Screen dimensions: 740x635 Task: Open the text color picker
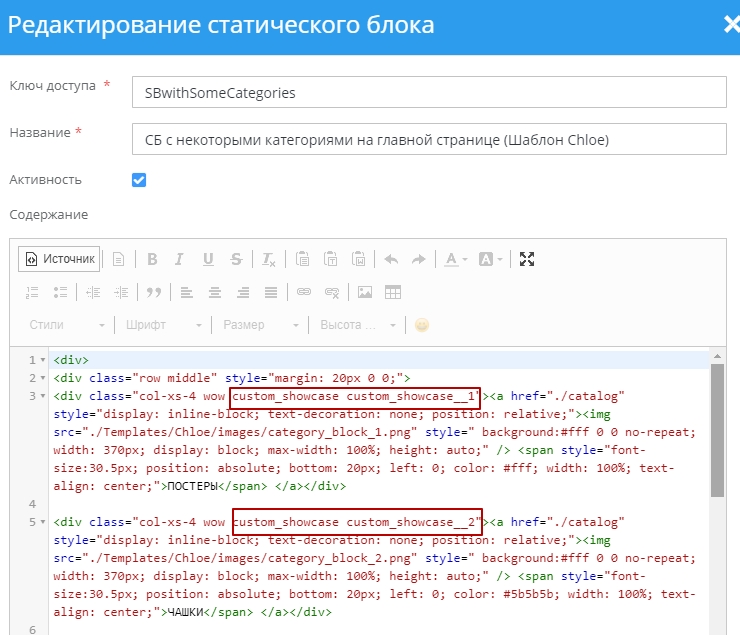[x=455, y=259]
